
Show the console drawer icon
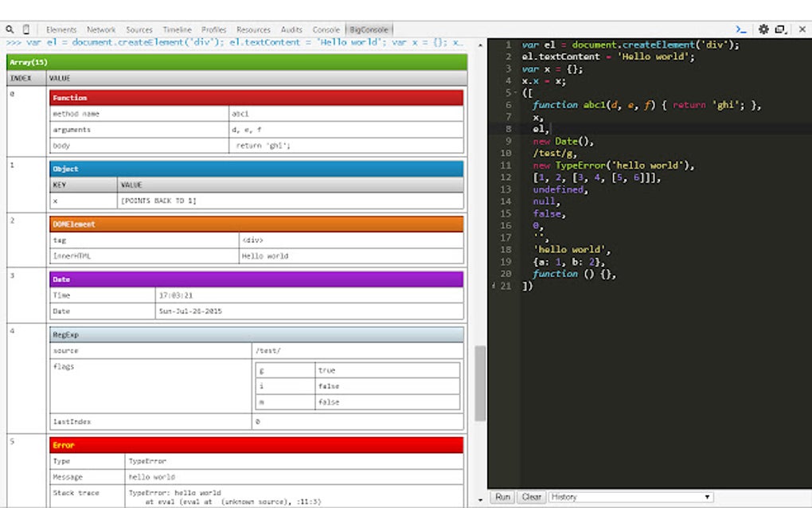(x=740, y=29)
